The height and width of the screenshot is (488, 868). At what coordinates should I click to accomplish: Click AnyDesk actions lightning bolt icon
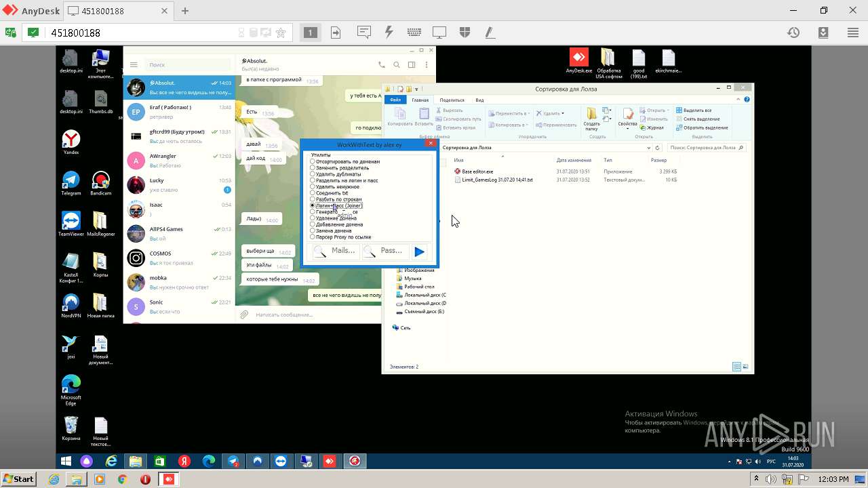(389, 33)
